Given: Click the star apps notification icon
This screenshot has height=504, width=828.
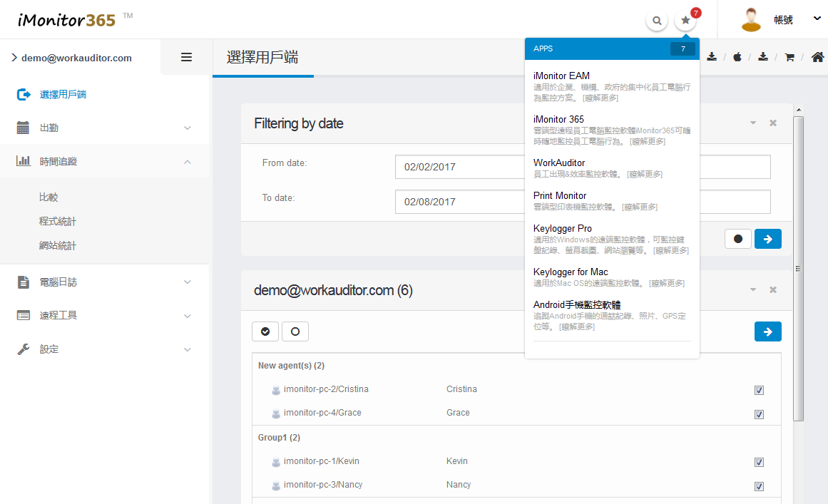Looking at the screenshot, I should [x=685, y=21].
